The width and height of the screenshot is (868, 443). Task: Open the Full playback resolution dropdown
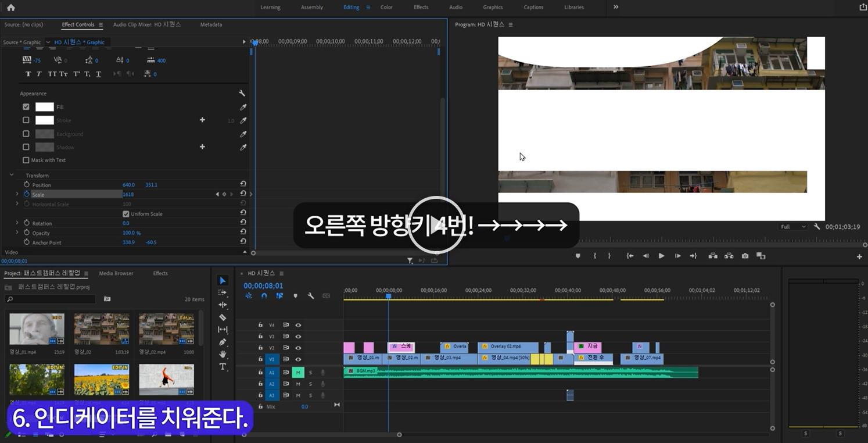tap(794, 227)
